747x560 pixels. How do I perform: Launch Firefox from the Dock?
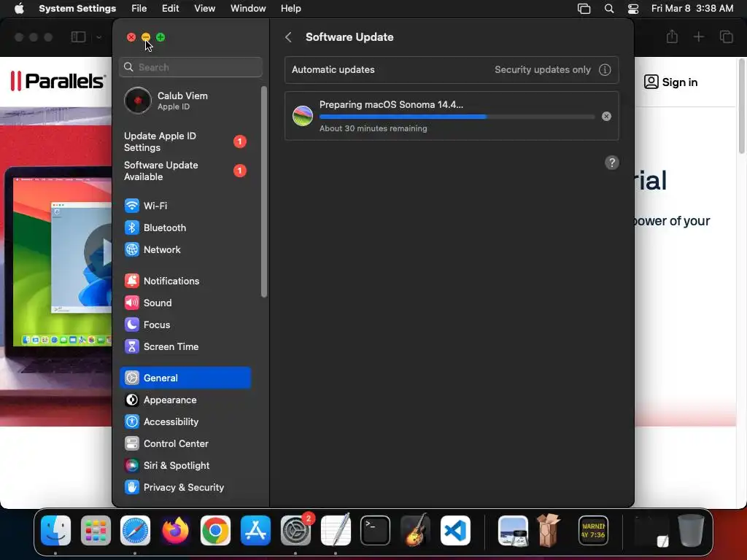pos(175,531)
